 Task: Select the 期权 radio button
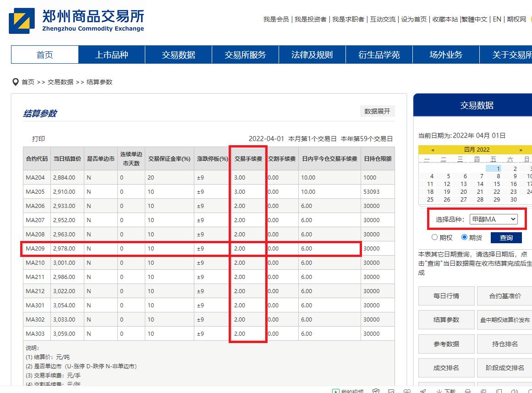click(x=434, y=237)
